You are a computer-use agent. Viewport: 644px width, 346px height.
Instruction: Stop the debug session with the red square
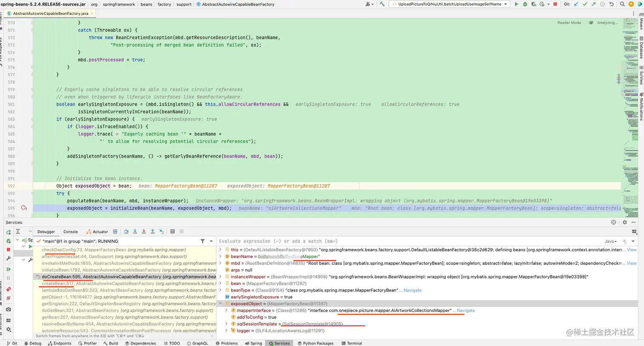pos(9,250)
